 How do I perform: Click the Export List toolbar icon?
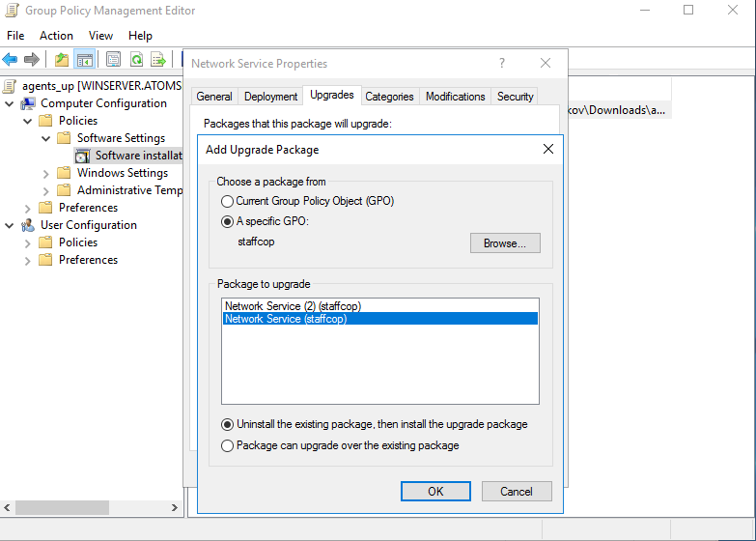click(x=158, y=59)
